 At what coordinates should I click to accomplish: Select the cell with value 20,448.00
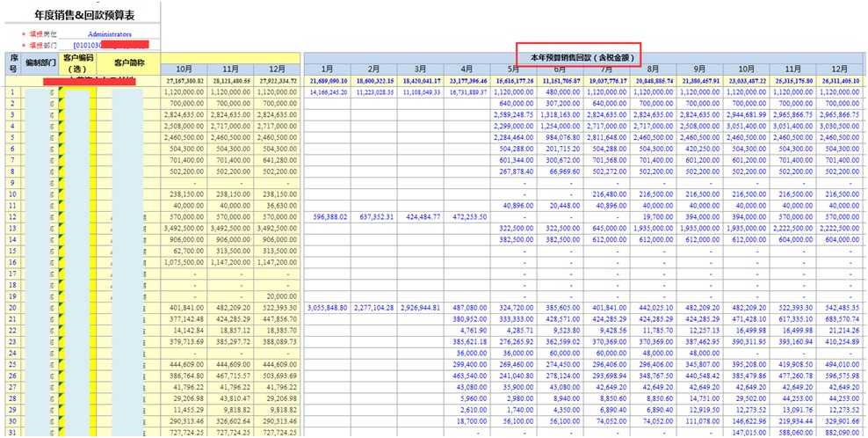pos(560,205)
